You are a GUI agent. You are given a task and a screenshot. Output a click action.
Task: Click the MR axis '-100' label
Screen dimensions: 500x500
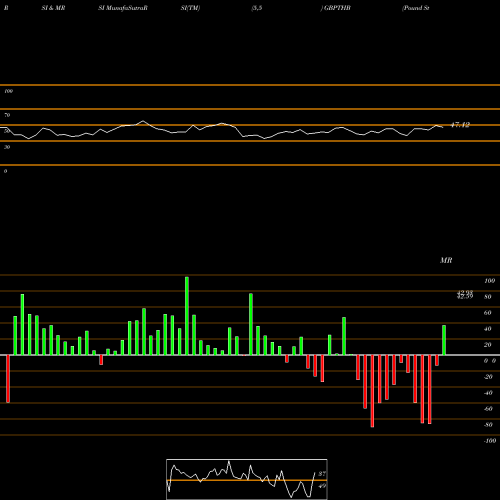point(490,441)
